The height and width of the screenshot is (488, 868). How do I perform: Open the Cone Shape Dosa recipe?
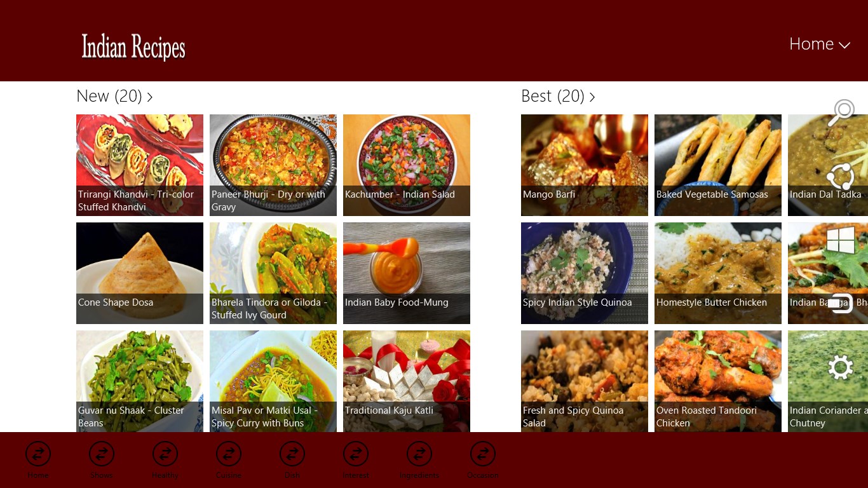click(140, 273)
